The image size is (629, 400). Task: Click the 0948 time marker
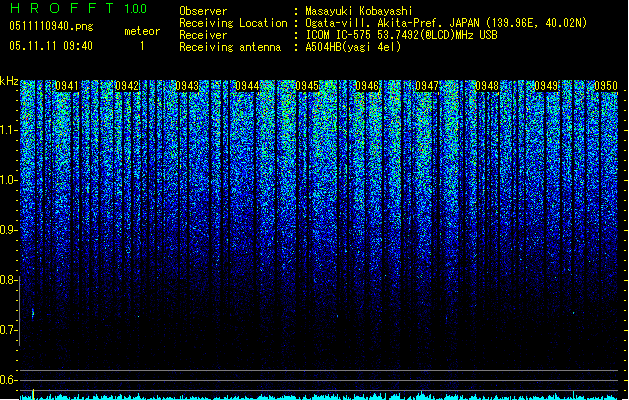[x=487, y=86]
